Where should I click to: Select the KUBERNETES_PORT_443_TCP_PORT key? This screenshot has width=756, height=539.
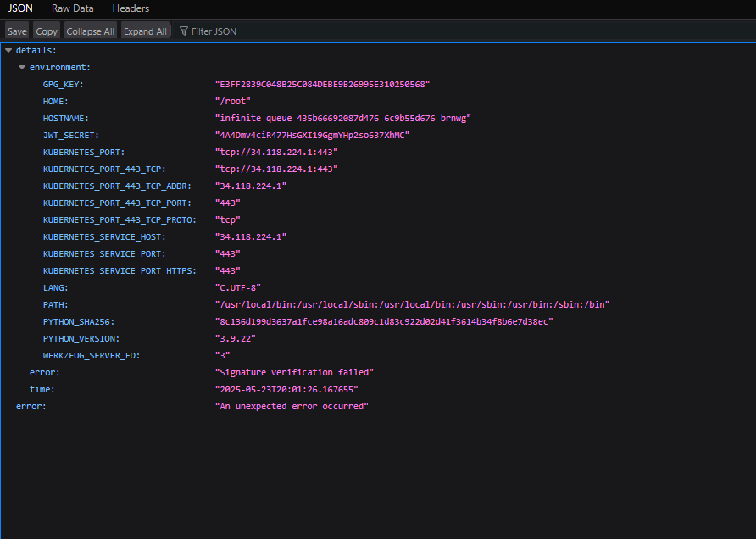pos(117,203)
